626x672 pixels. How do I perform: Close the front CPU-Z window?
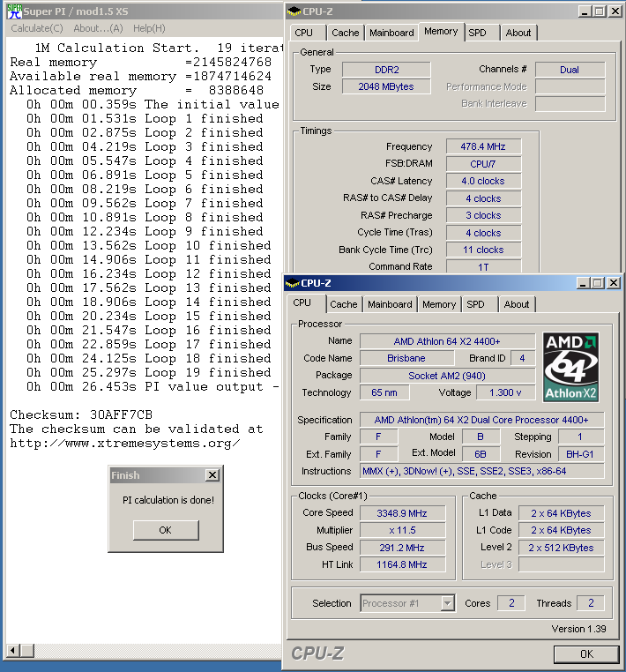[614, 283]
